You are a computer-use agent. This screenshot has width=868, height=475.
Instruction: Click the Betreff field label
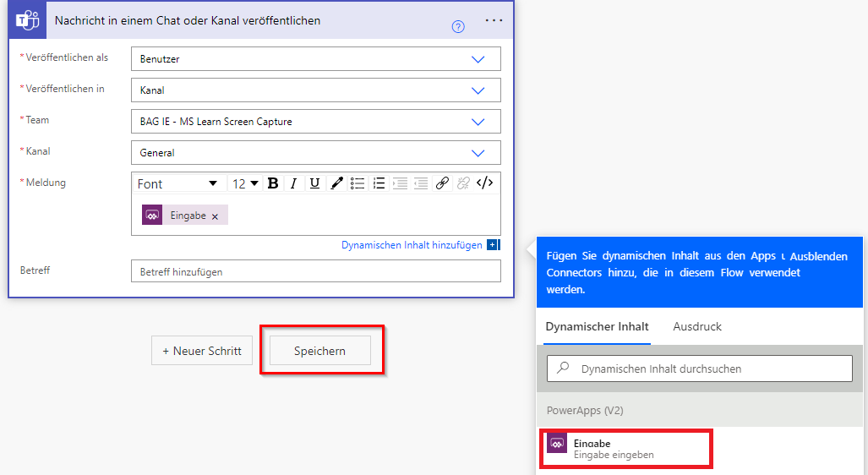tap(35, 270)
